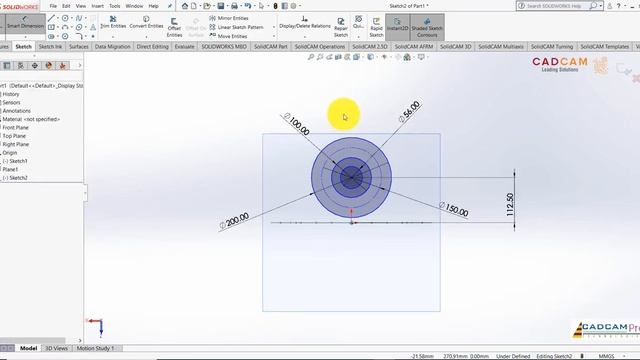Open the Save dropdown arrow
640x360 pixels.
(227, 6)
